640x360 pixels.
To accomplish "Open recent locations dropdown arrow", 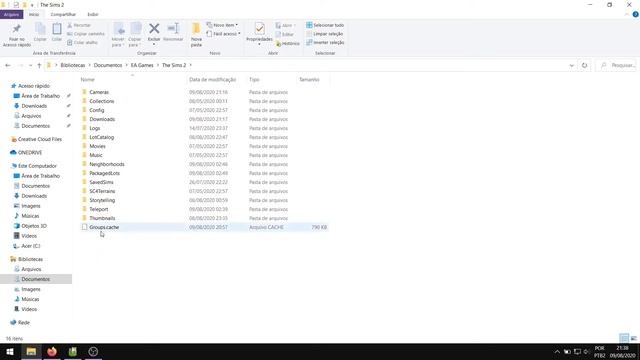I will point(30,65).
